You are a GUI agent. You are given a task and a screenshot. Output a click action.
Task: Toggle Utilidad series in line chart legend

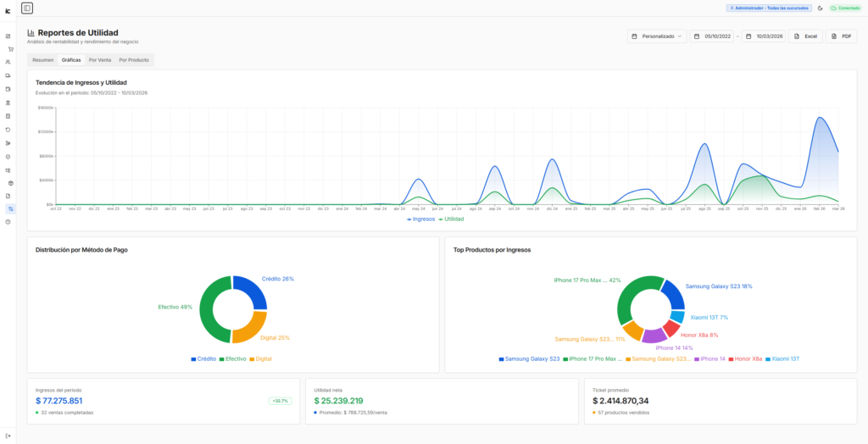pos(452,219)
